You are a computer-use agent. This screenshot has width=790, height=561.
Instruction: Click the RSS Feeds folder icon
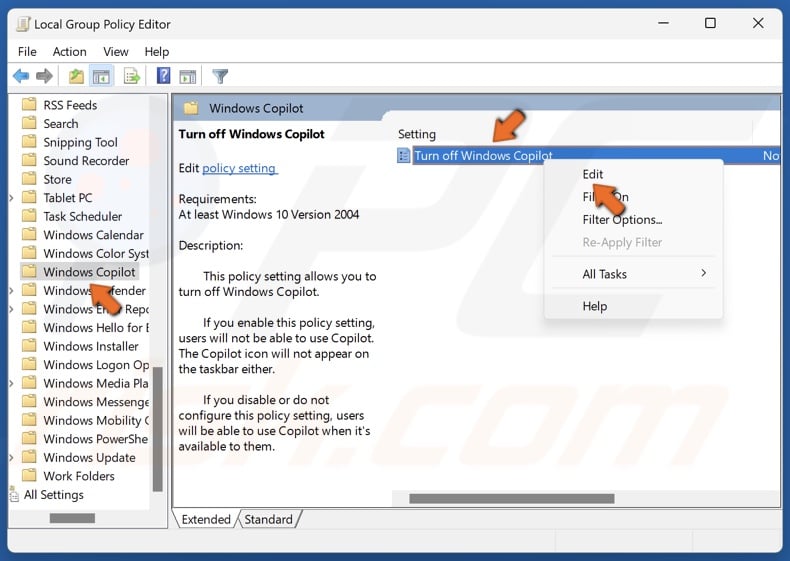[29, 105]
